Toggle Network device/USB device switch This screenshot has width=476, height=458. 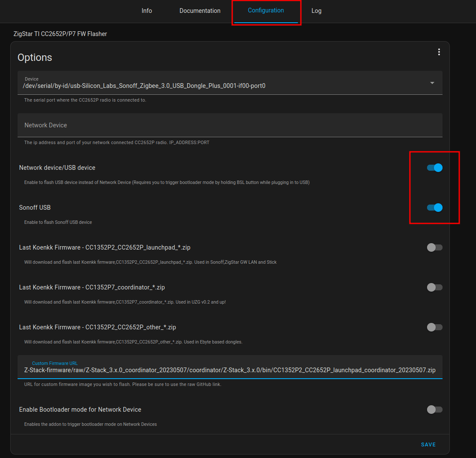[x=434, y=168]
